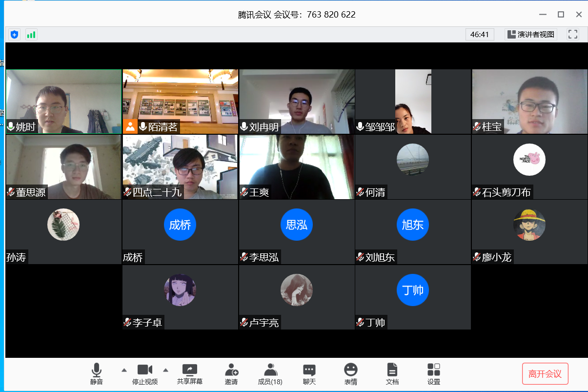
Task: Open the chat (聊天) panel
Action: point(309,374)
